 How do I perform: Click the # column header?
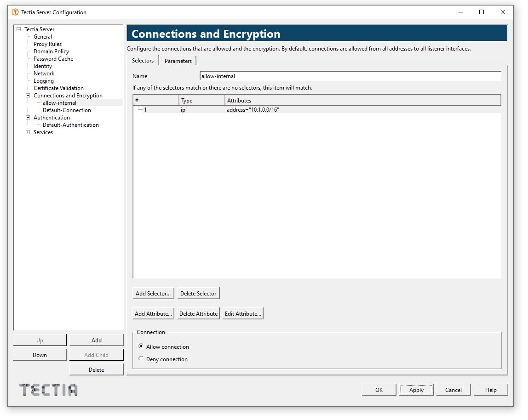pos(156,100)
